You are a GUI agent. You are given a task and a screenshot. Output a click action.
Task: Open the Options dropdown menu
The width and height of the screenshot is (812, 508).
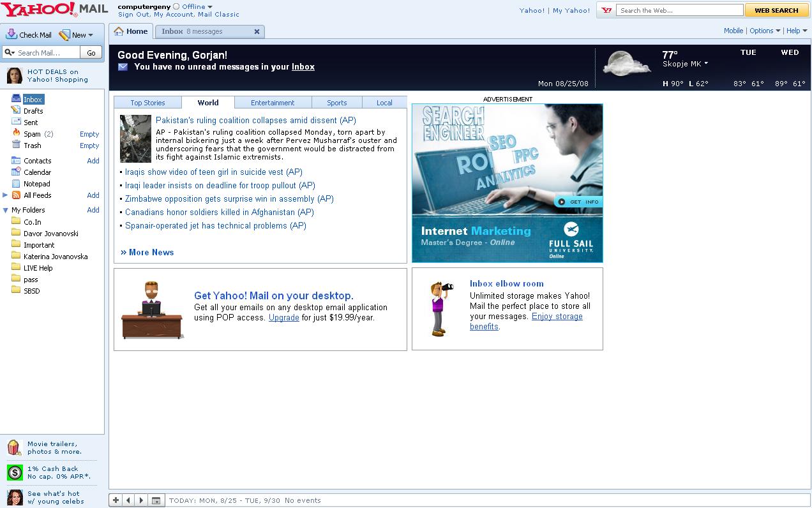coord(765,31)
